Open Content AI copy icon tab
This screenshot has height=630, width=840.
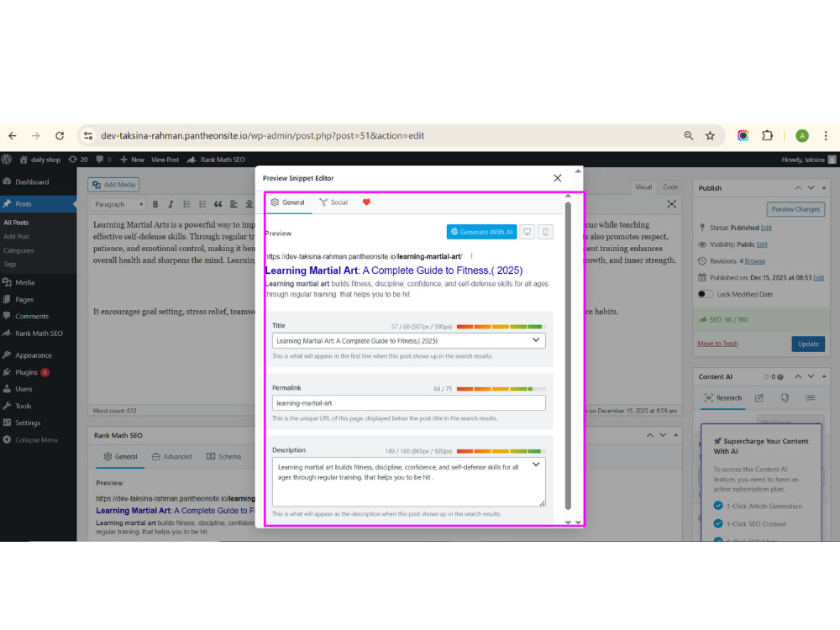click(785, 398)
